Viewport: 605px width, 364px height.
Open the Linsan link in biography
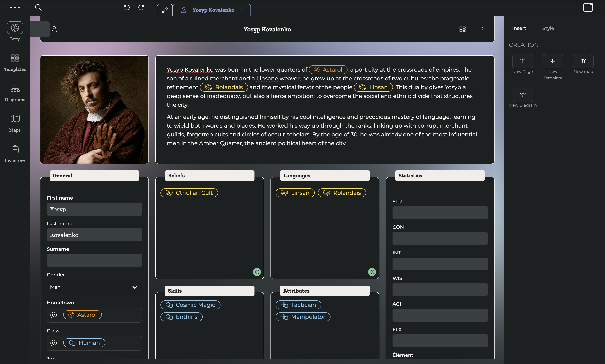[x=373, y=87]
